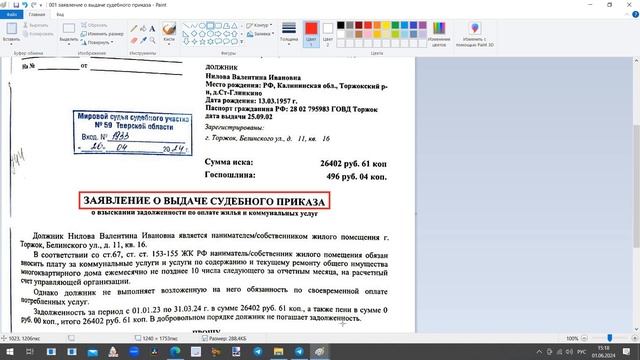The width and height of the screenshot is (640, 360).
Task: Select the Right arrow shape
Action: tap(218, 33)
